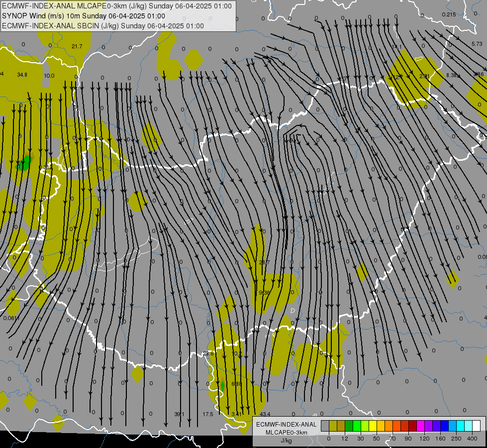Click the map value '10.2'

tap(237, 353)
